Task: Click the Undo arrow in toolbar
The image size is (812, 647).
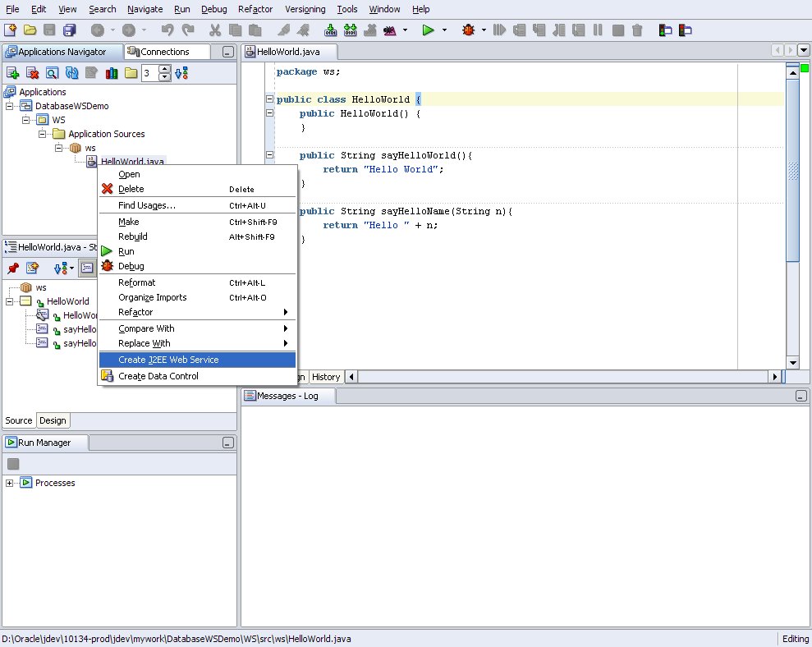Action: pyautogui.click(x=167, y=30)
